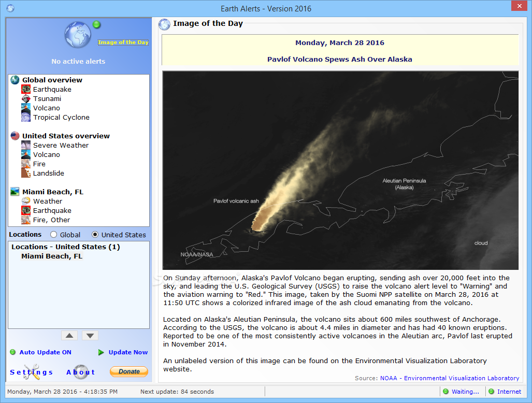Click the green Update Now arrow icon
This screenshot has width=532, height=403.
101,352
